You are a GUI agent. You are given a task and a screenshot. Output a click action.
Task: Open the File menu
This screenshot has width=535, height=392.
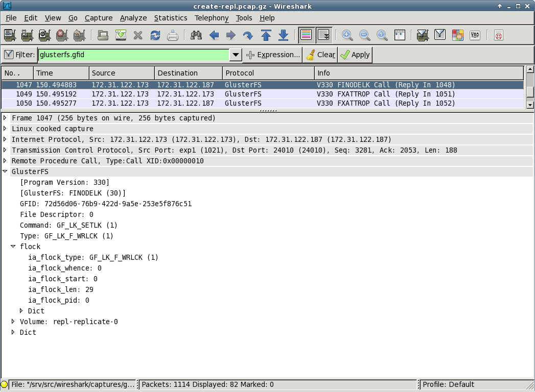point(11,18)
